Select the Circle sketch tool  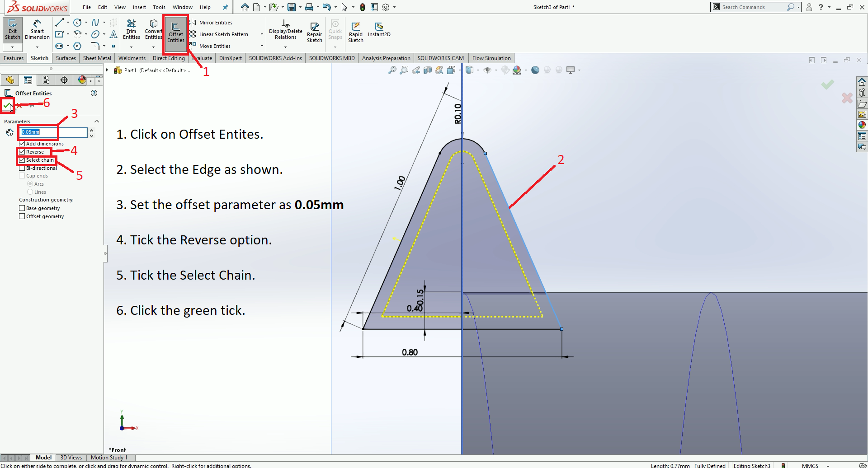tap(77, 23)
